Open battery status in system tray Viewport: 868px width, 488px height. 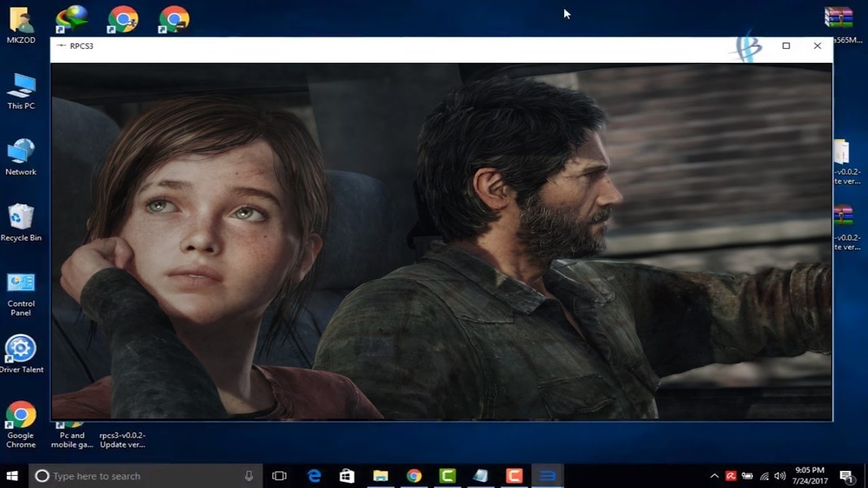[x=748, y=476]
